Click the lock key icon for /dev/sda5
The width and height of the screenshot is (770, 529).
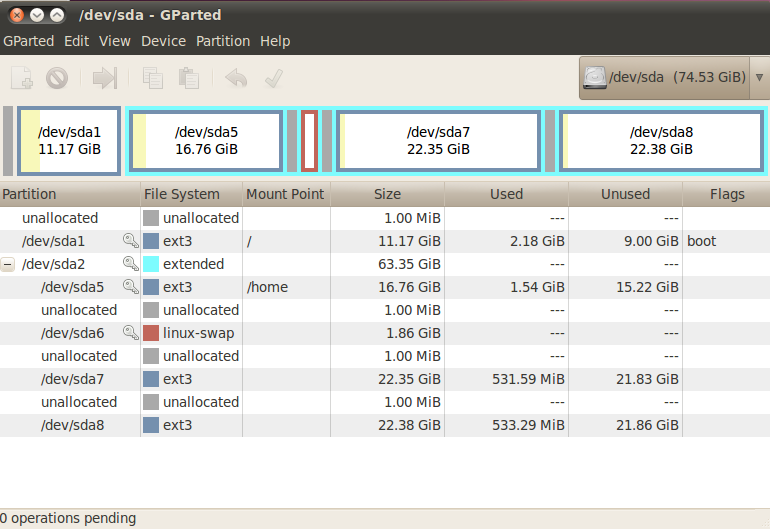[x=130, y=287]
